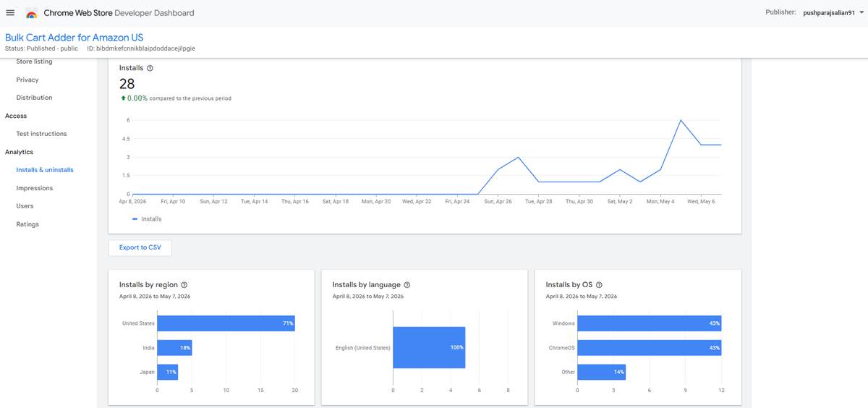Click the Mon, May 4 axis label
Screen dimensions: 868x408
[x=660, y=202]
